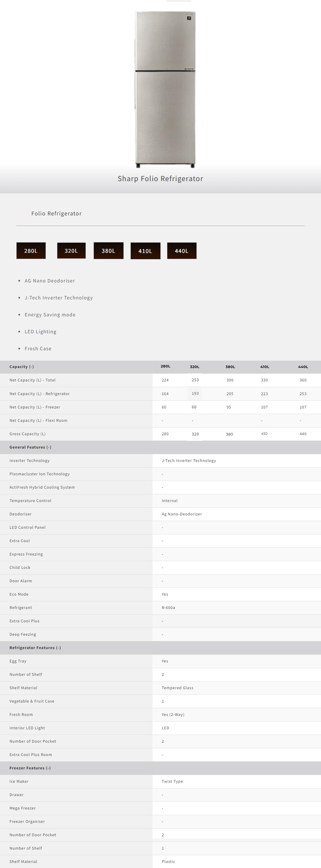Screen dimensions: 321x868
Task: Click the LED Lighting bullet item
Action: (40, 332)
